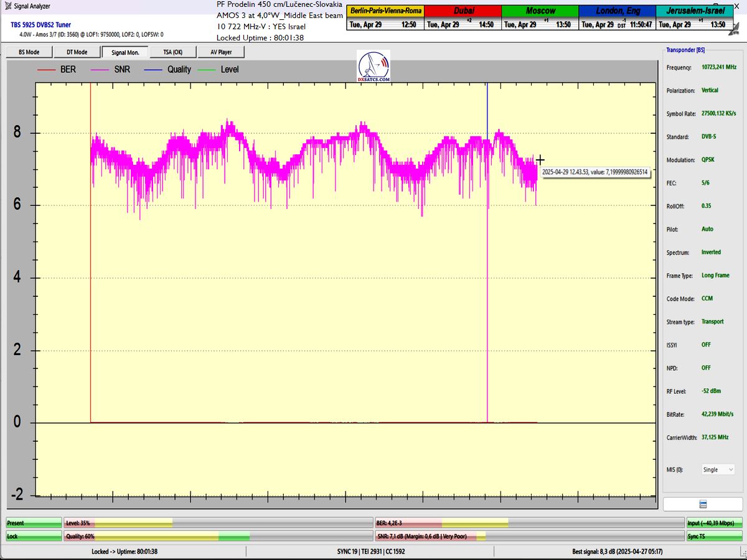Open the AV Player tab
This screenshot has height=560, width=747.
(221, 52)
